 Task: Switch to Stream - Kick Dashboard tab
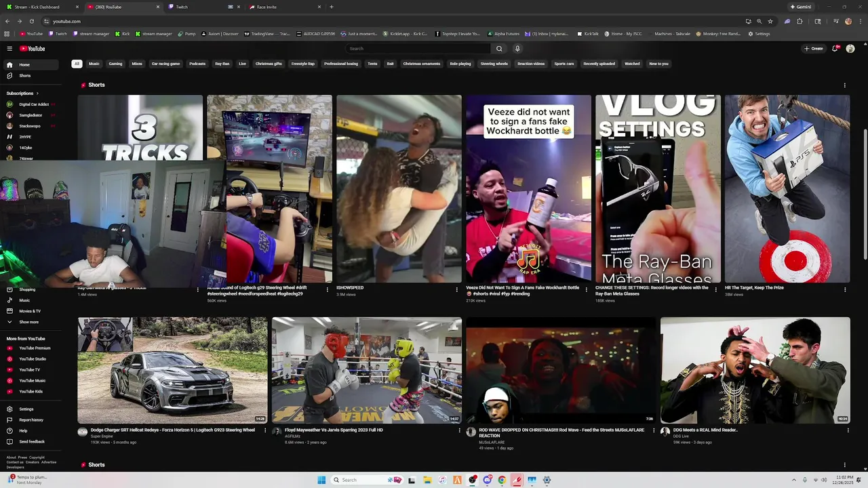(x=42, y=7)
